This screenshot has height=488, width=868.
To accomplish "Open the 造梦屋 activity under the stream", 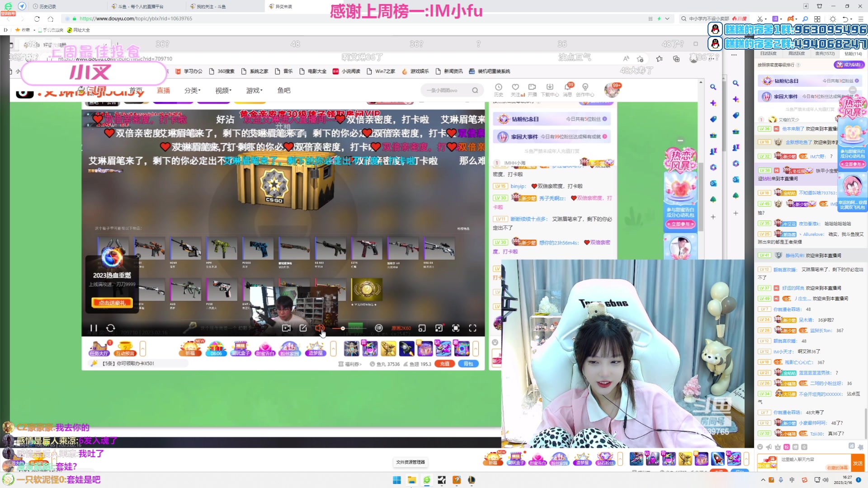I will pyautogui.click(x=316, y=348).
